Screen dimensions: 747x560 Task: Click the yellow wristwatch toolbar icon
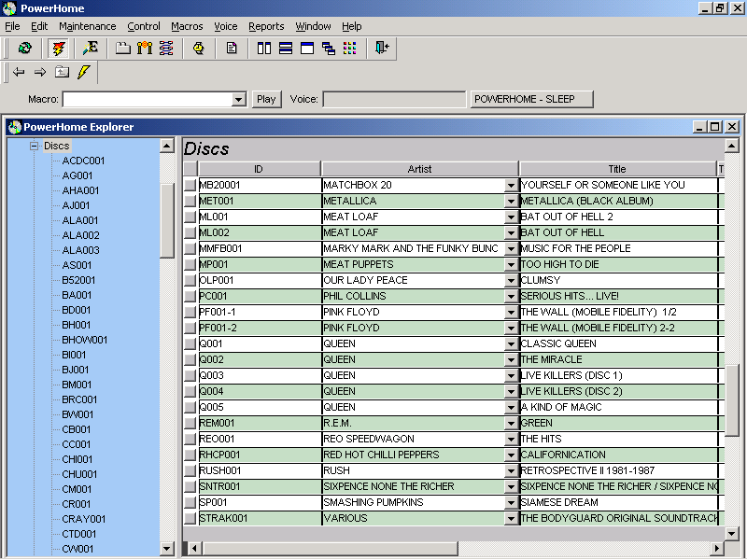pos(198,48)
